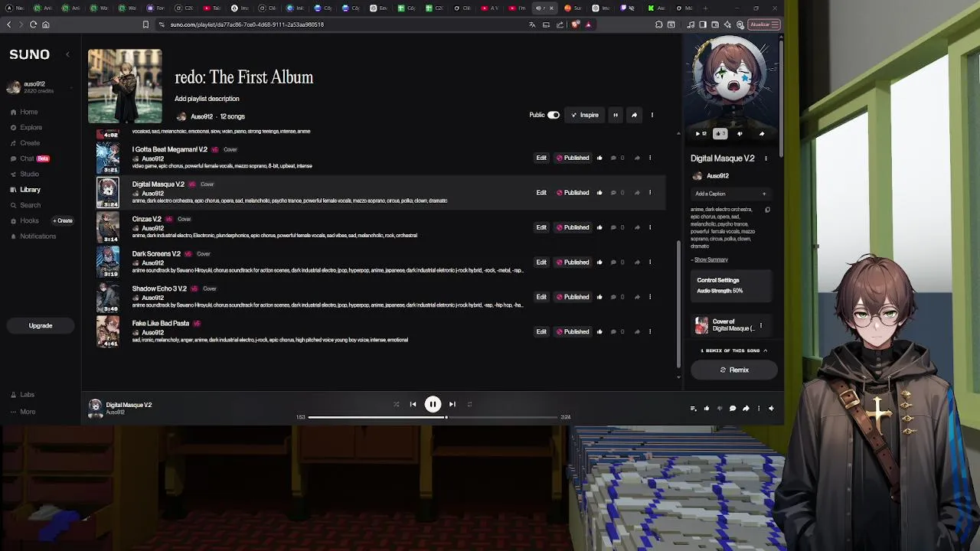Viewport: 980px width, 551px height.
Task: Open playlist header three-dot options menu
Action: coord(652,115)
